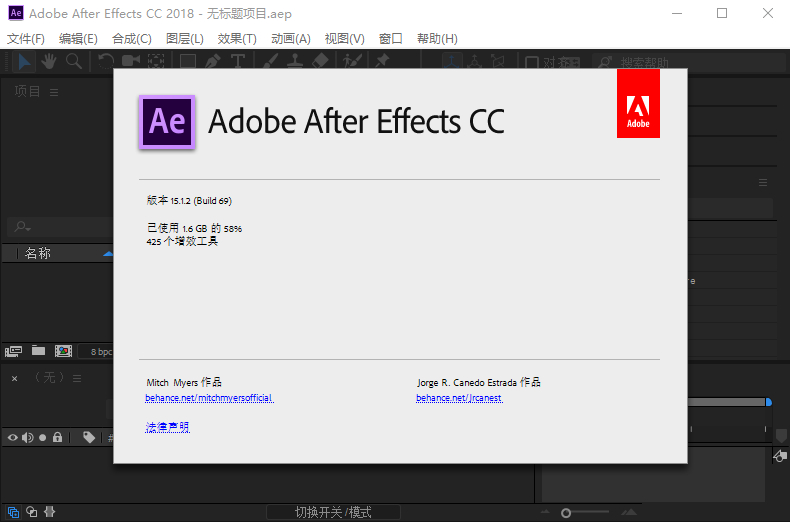Screen dimensions: 790x522
Task: Click the zoom in mountain icon
Action: tap(628, 512)
